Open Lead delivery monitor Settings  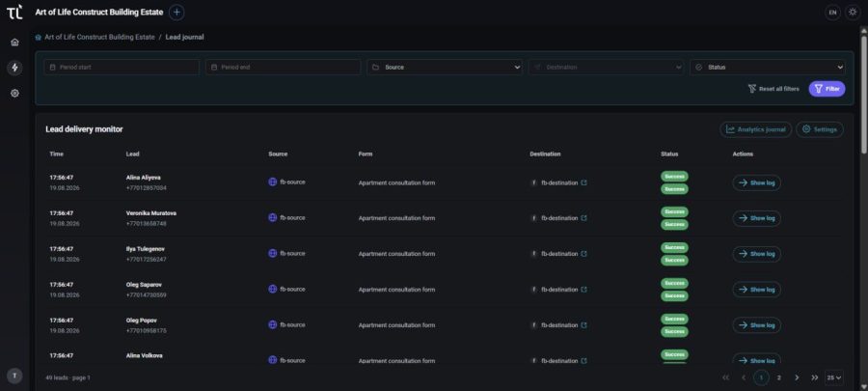820,129
